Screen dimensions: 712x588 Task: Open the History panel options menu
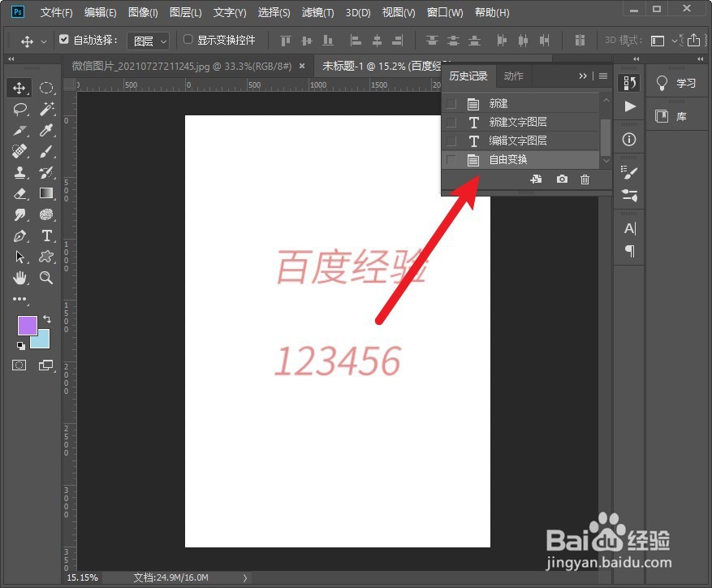point(603,76)
